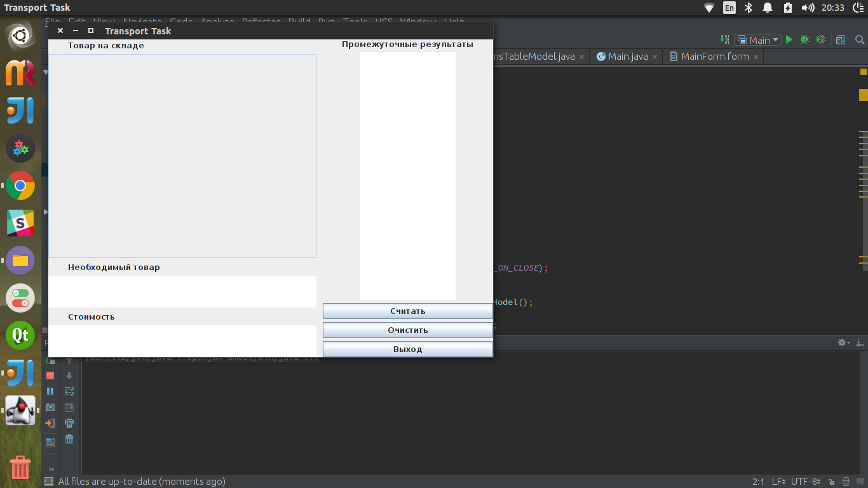
Task: Change UTF-8 file encoding in status bar
Action: click(806, 482)
